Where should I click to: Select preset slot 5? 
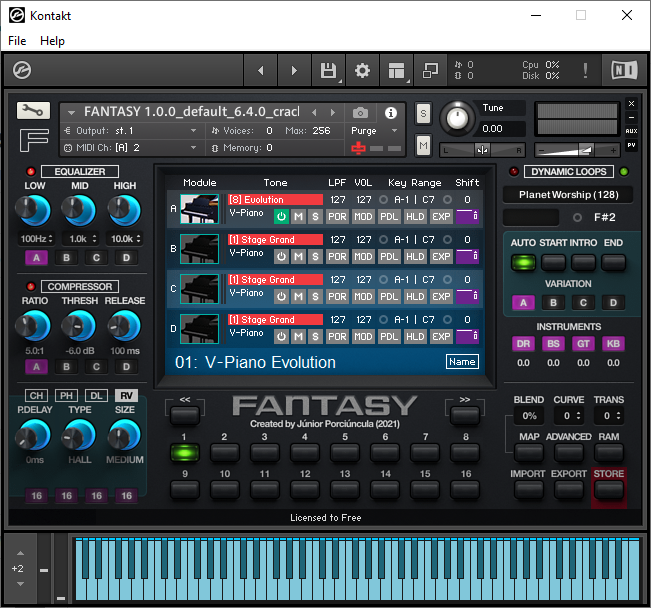coord(345,453)
